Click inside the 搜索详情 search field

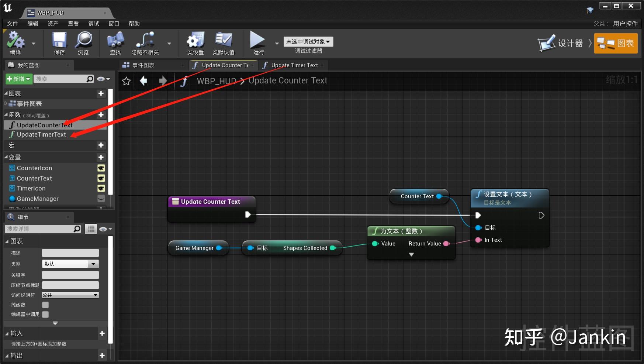41,229
